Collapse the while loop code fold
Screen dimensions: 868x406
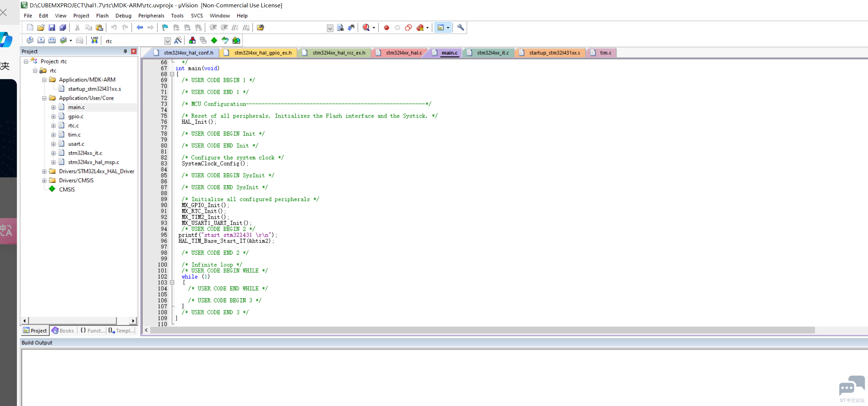pos(172,283)
